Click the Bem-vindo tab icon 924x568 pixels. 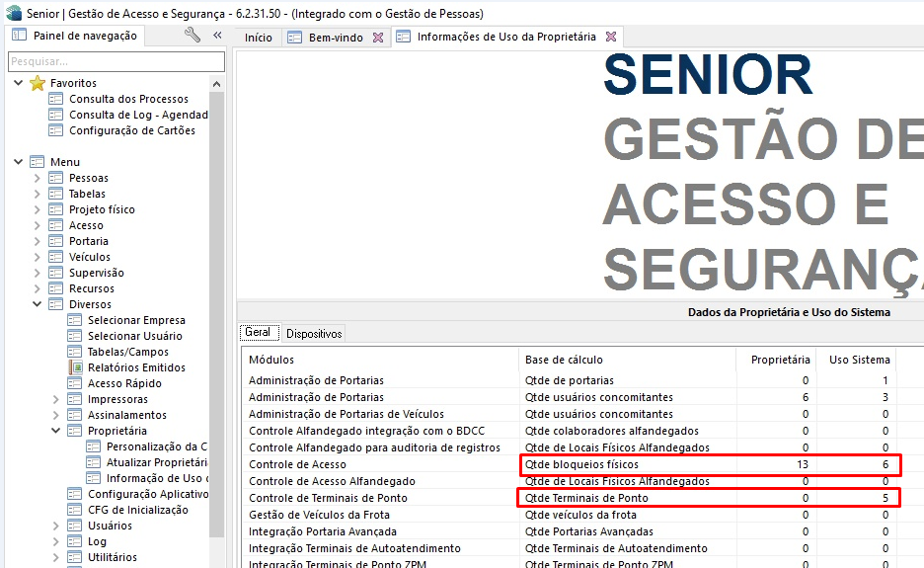294,38
